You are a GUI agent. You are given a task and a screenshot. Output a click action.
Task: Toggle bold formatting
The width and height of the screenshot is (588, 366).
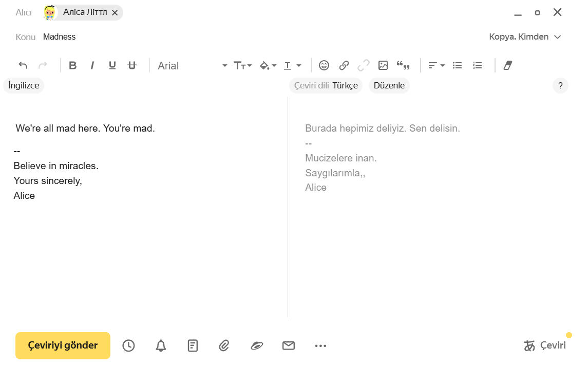tap(73, 65)
